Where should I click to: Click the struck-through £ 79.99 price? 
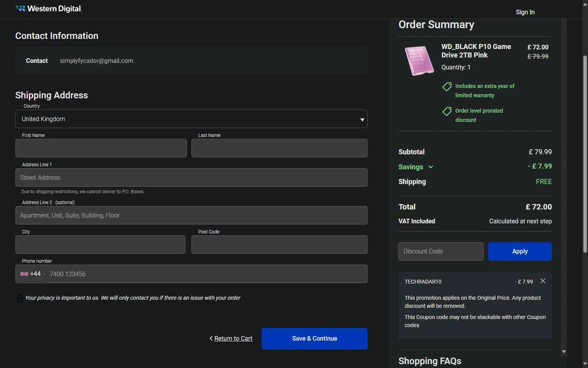click(538, 56)
